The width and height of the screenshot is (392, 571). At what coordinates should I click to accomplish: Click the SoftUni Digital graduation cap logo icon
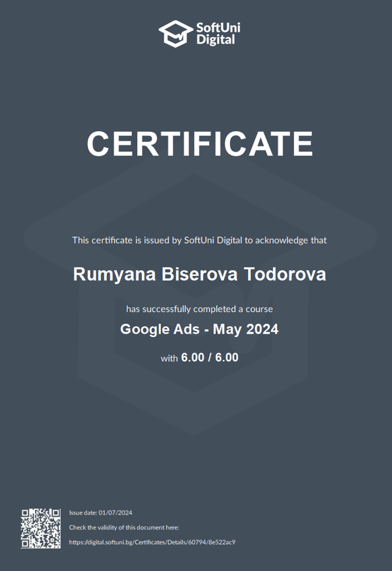click(175, 34)
